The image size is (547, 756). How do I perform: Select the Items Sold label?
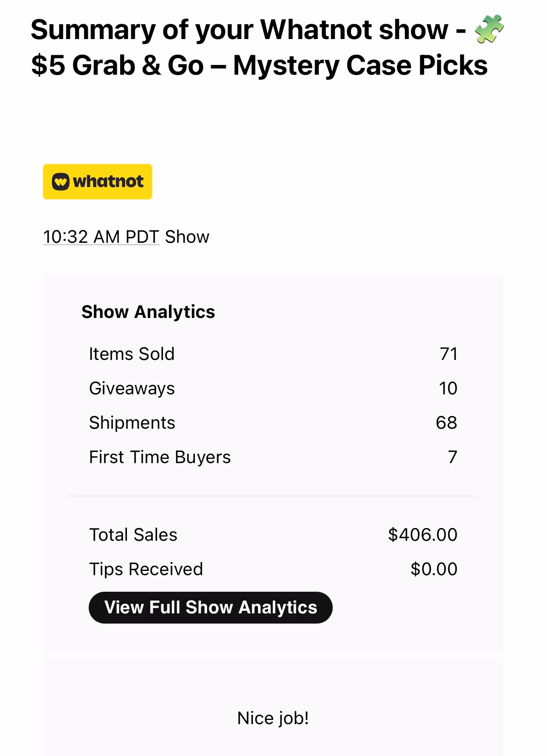click(x=132, y=354)
